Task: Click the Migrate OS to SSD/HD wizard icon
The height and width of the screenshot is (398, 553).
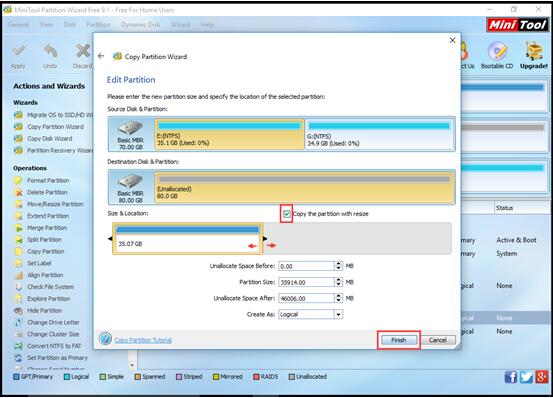Action: click(x=18, y=115)
